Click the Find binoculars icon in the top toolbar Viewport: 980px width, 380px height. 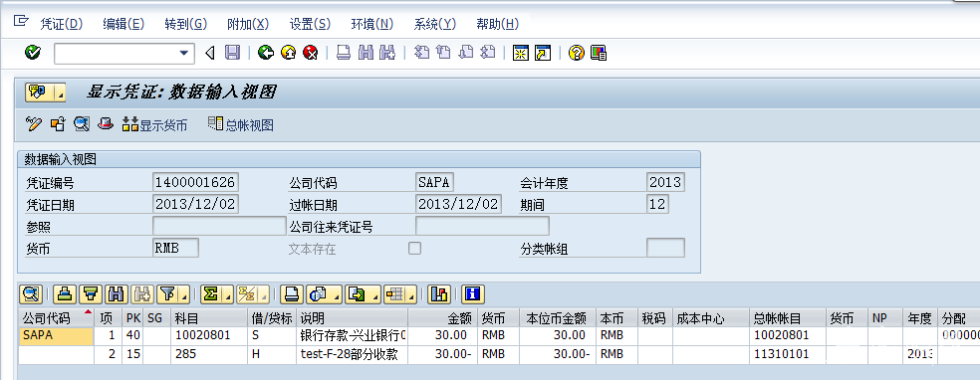pyautogui.click(x=366, y=53)
